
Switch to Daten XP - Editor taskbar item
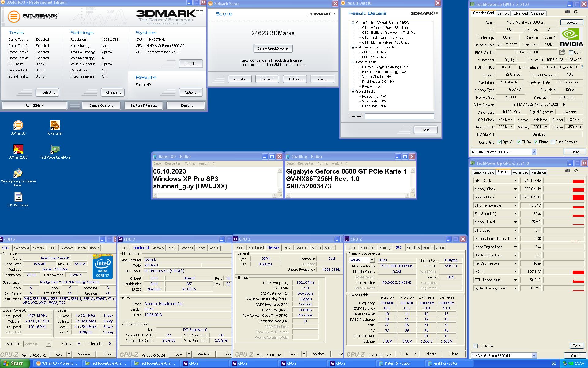[x=400, y=363]
